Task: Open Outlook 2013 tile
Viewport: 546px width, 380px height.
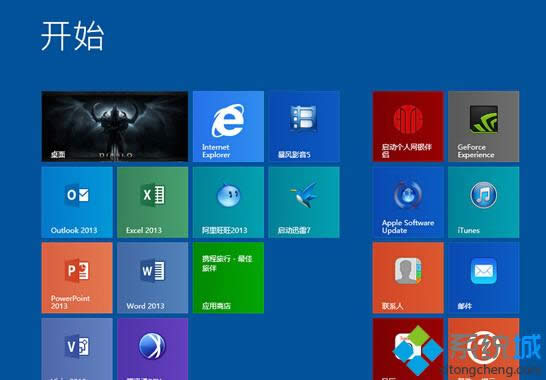Action: (x=77, y=202)
